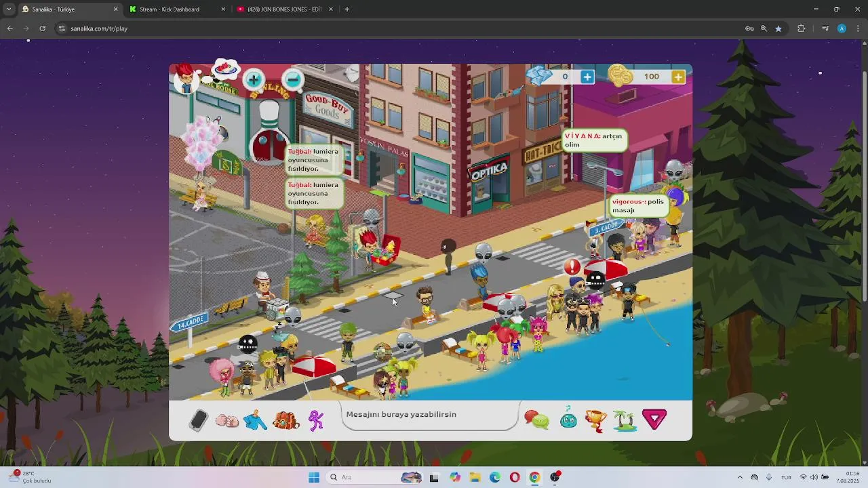The height and width of the screenshot is (488, 868).
Task: Show hidden system tray icons
Action: [740, 477]
